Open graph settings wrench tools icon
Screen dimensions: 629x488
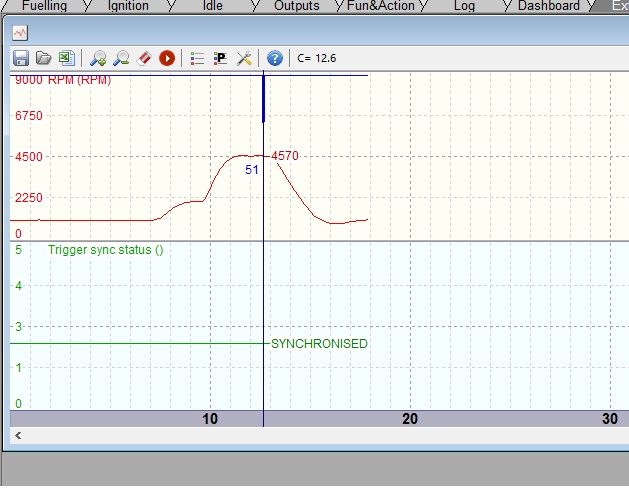click(244, 58)
